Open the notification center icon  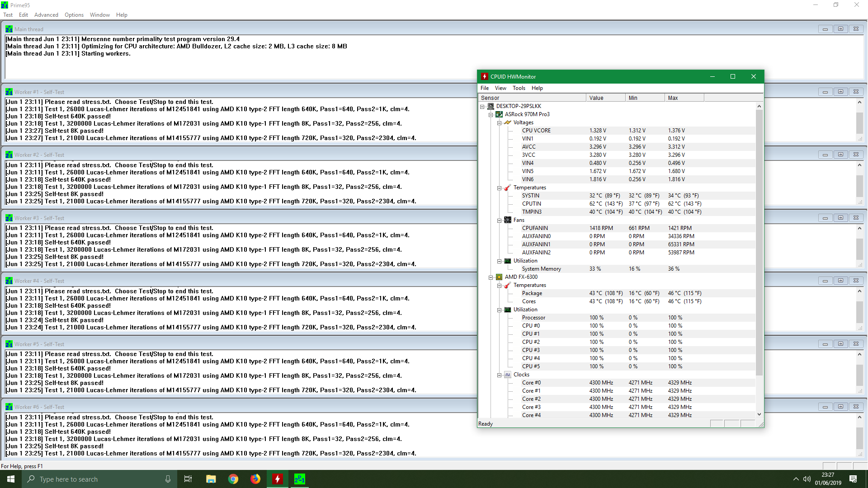pos(853,479)
